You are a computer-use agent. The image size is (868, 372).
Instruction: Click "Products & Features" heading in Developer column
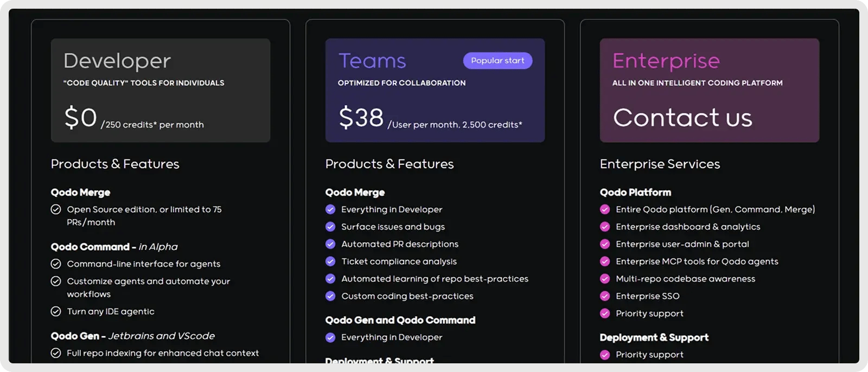coord(115,164)
